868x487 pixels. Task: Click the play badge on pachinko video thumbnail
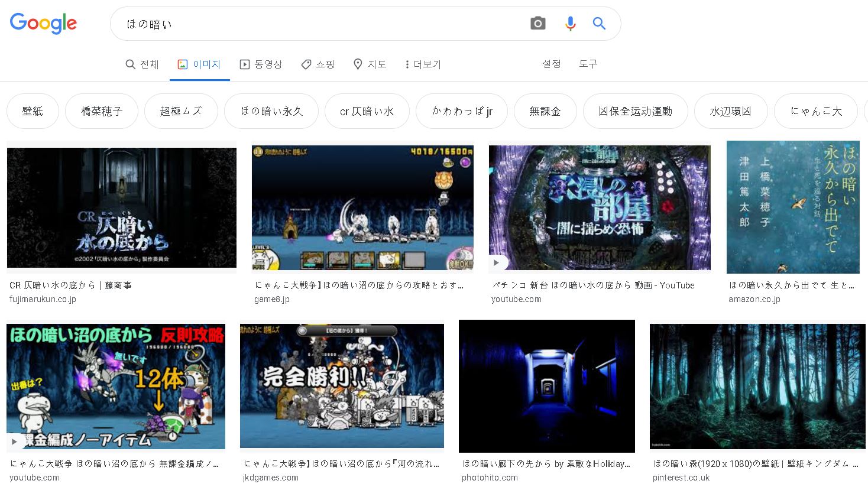tap(497, 262)
